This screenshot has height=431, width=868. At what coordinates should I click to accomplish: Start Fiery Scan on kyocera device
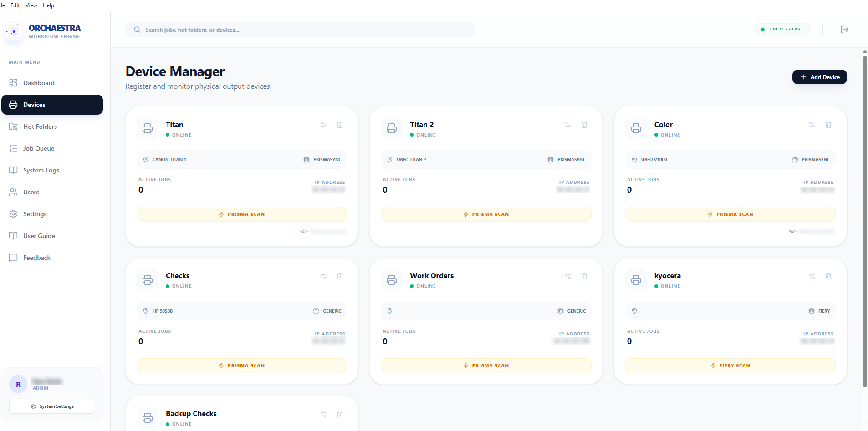730,366
